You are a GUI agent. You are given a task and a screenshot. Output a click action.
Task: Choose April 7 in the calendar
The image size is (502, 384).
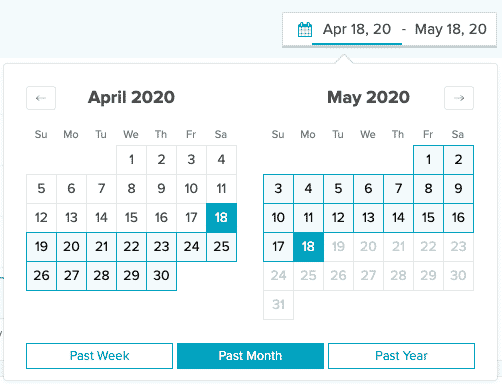[x=101, y=189]
